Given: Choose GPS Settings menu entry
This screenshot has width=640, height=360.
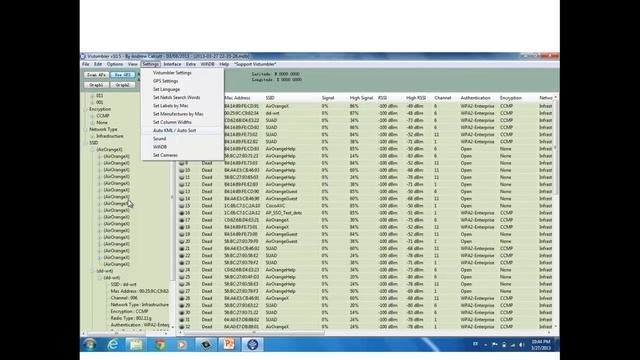Looking at the screenshot, I should (182, 81).
